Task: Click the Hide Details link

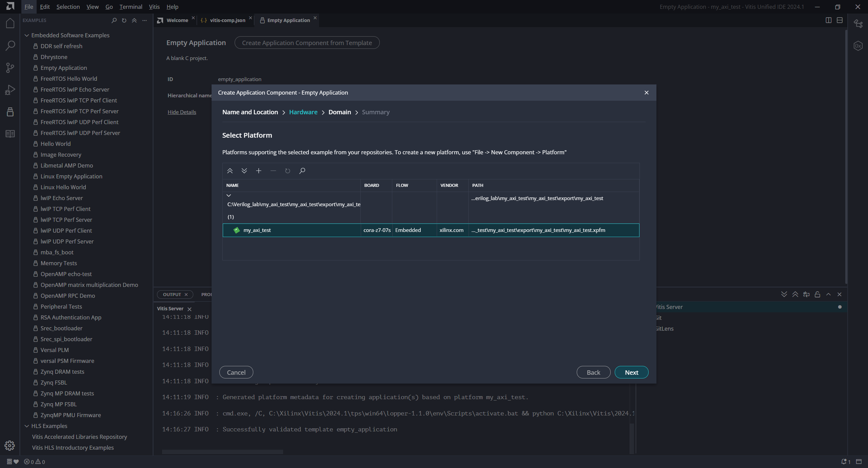Action: (182, 112)
